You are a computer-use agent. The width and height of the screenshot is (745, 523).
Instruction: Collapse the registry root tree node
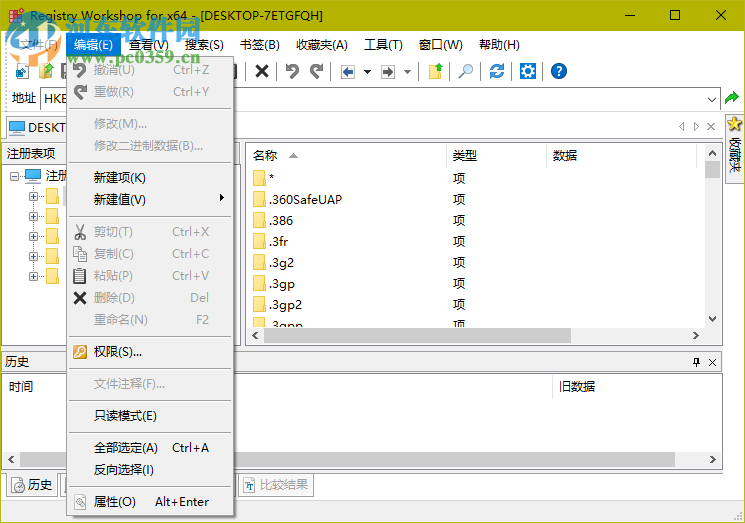(x=14, y=177)
